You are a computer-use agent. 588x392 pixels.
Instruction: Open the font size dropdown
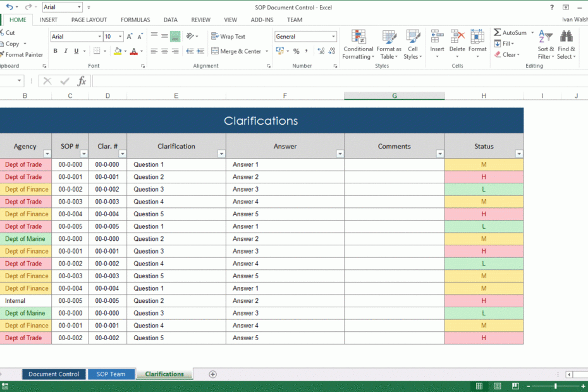[x=119, y=36]
